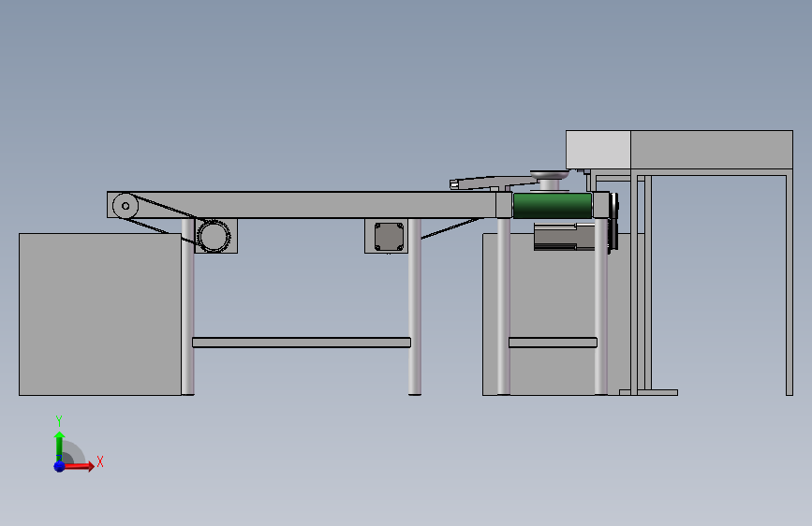The width and height of the screenshot is (812, 526).
Task: Click the blue Z axis ball at triad origin
Action: [x=60, y=466]
